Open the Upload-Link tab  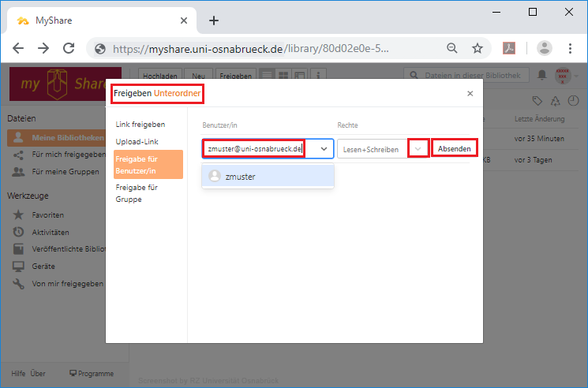point(136,141)
